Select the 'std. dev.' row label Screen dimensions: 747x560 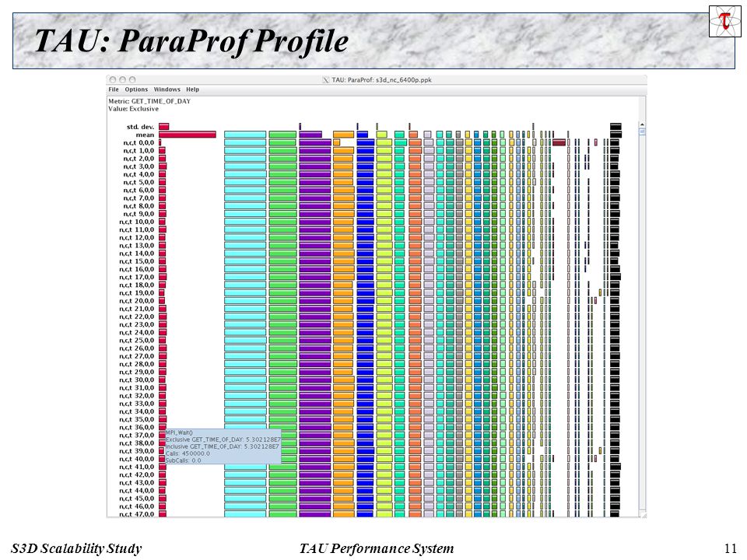140,127
